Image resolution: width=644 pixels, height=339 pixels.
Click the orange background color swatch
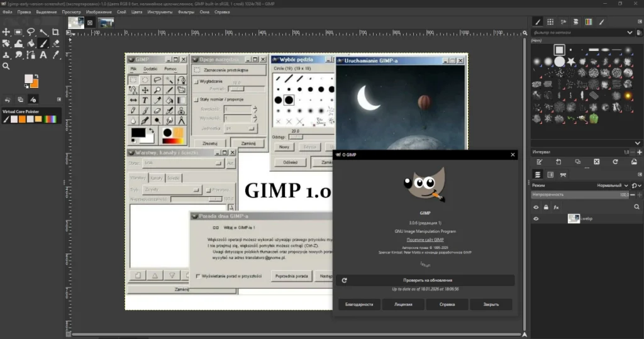point(35,85)
